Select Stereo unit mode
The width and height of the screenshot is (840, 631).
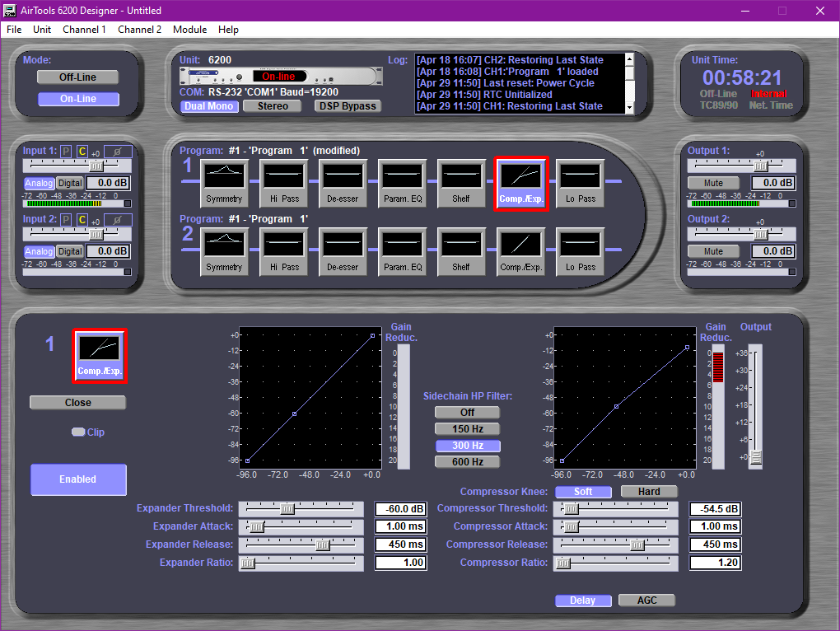(273, 106)
